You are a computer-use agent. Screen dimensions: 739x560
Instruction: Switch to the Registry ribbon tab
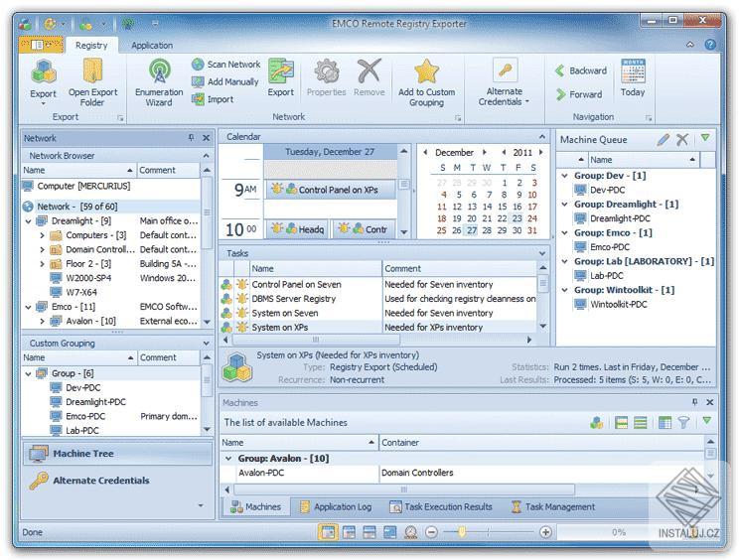[91, 46]
